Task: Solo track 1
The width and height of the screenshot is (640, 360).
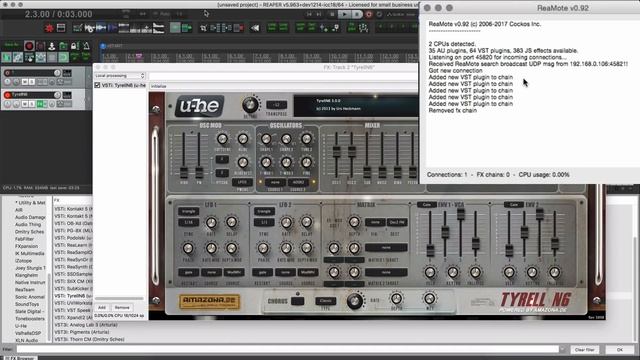Action: click(x=31, y=82)
